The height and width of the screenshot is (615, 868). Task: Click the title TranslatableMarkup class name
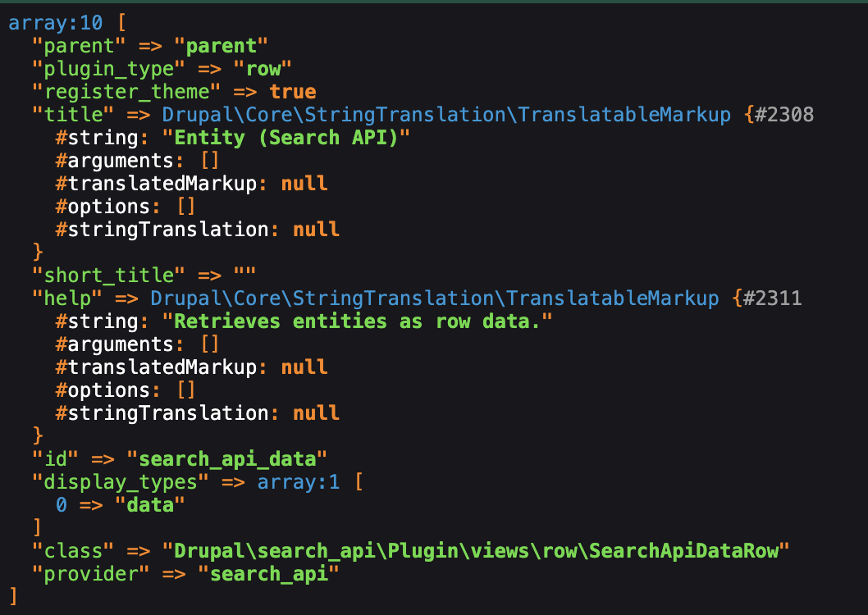445,114
